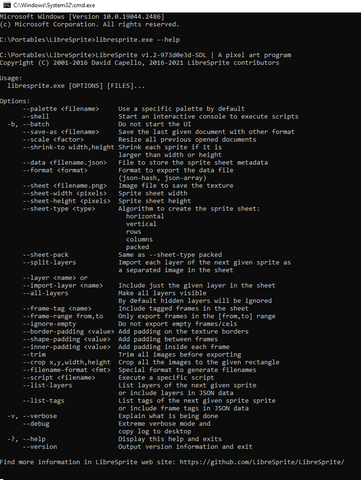Click the word 'packed' under sheet types
Screen dimensions: 361x480
137,247
